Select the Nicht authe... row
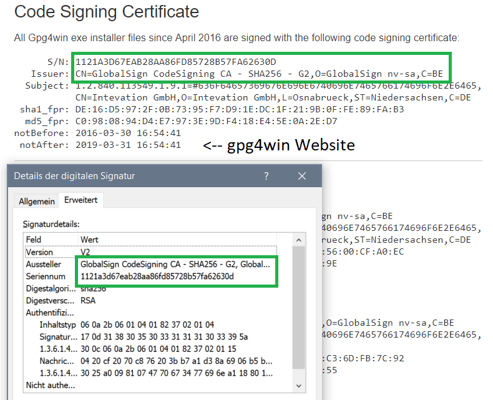 [x=151, y=385]
